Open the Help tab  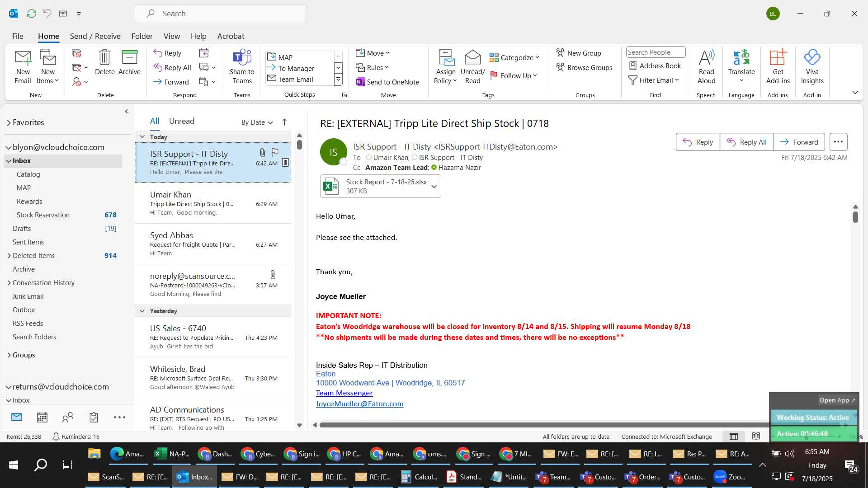coord(198,36)
